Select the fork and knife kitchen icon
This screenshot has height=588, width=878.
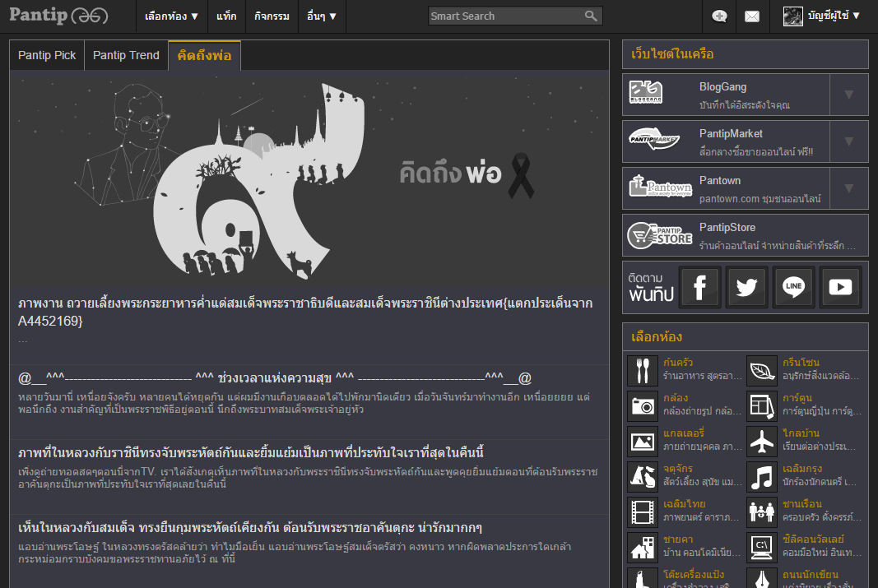click(x=642, y=370)
